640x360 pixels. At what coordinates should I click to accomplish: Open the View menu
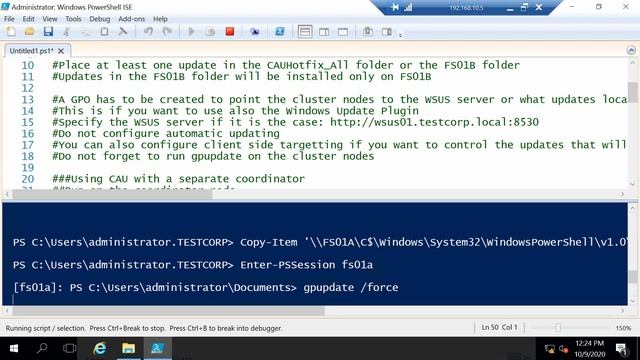(50, 19)
